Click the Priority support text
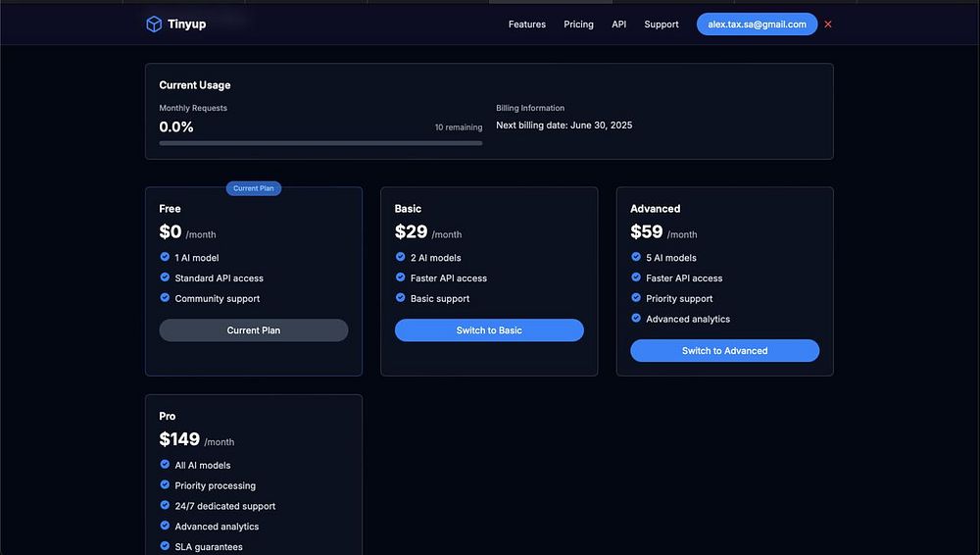980x555 pixels. [x=679, y=298]
